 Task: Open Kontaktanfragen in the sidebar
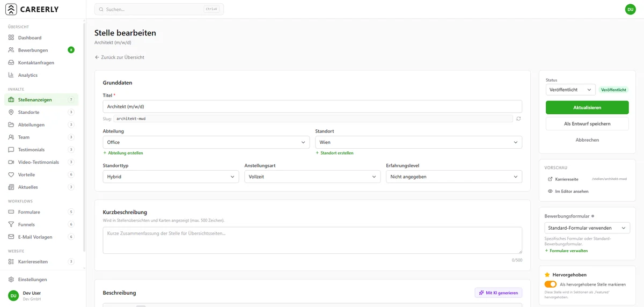[x=41, y=63]
